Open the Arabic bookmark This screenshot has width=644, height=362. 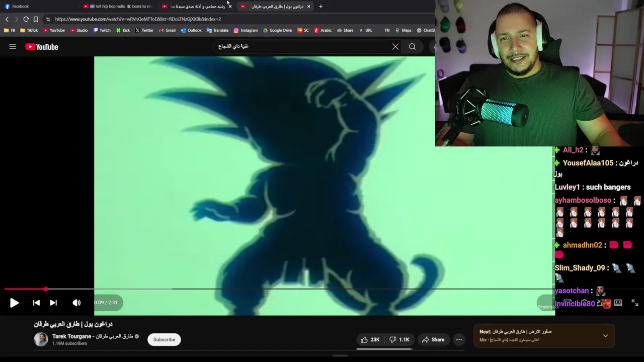point(323,30)
